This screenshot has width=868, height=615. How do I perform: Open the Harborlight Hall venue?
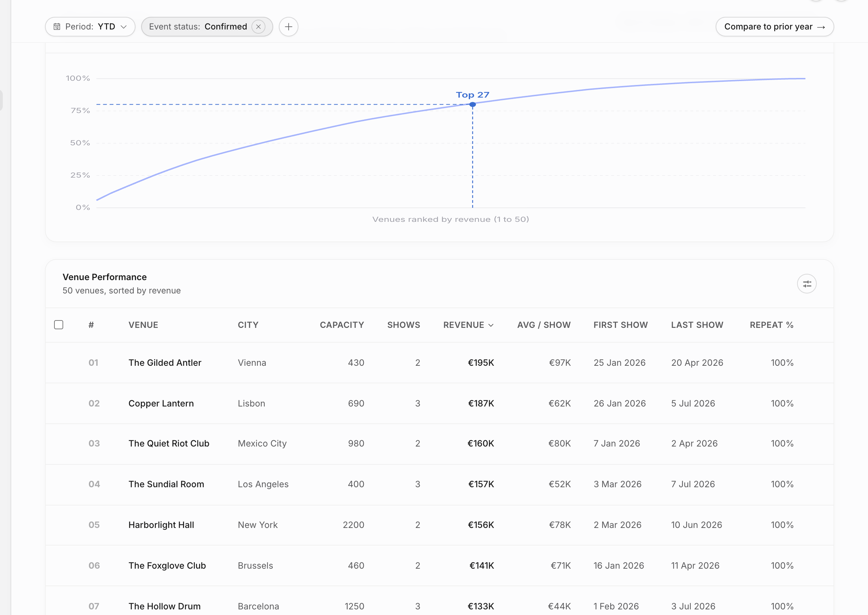click(x=161, y=525)
